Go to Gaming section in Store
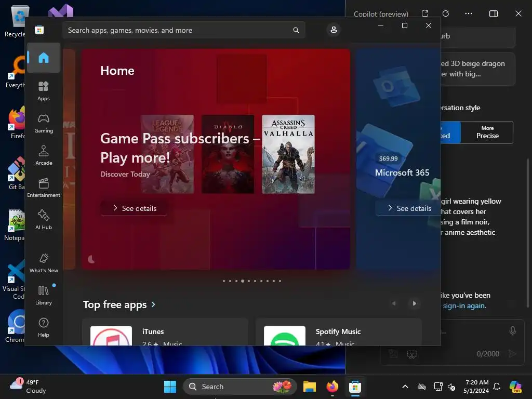 click(44, 124)
